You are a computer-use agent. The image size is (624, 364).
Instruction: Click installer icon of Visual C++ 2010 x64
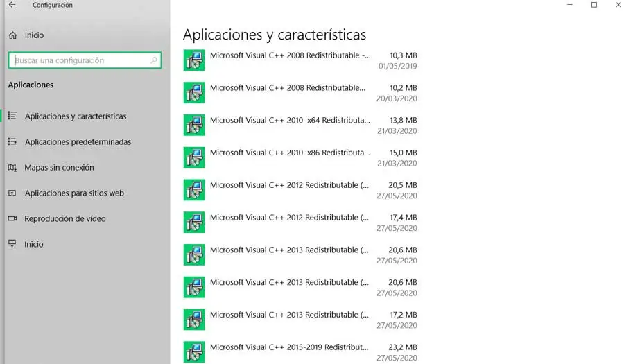pyautogui.click(x=194, y=125)
